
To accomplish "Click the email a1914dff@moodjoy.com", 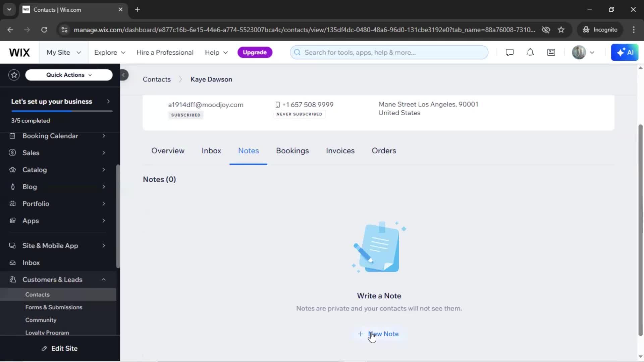I will pyautogui.click(x=206, y=105).
